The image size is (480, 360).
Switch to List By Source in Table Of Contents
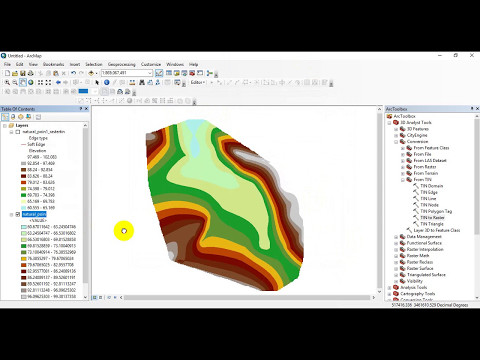(13, 117)
